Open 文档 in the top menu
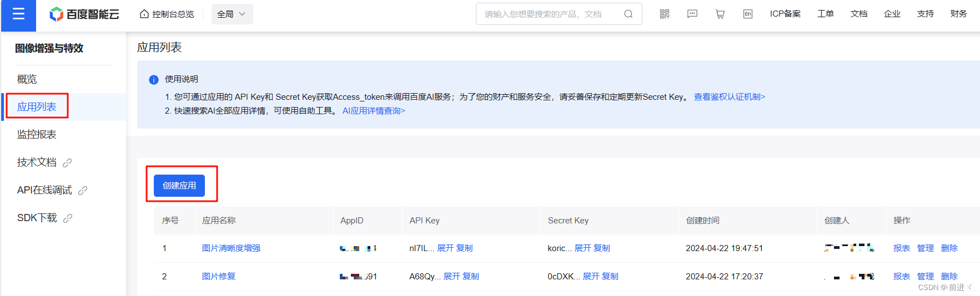980x296 pixels. point(859,14)
